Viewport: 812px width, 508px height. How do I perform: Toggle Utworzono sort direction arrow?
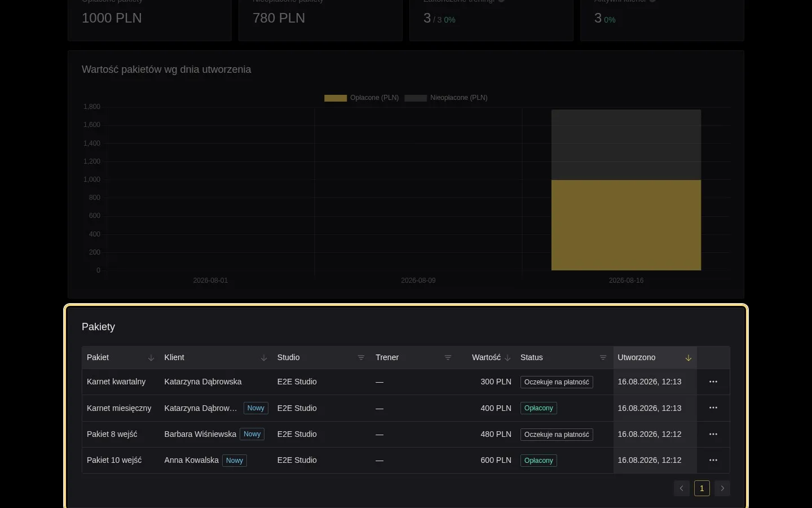coord(688,358)
